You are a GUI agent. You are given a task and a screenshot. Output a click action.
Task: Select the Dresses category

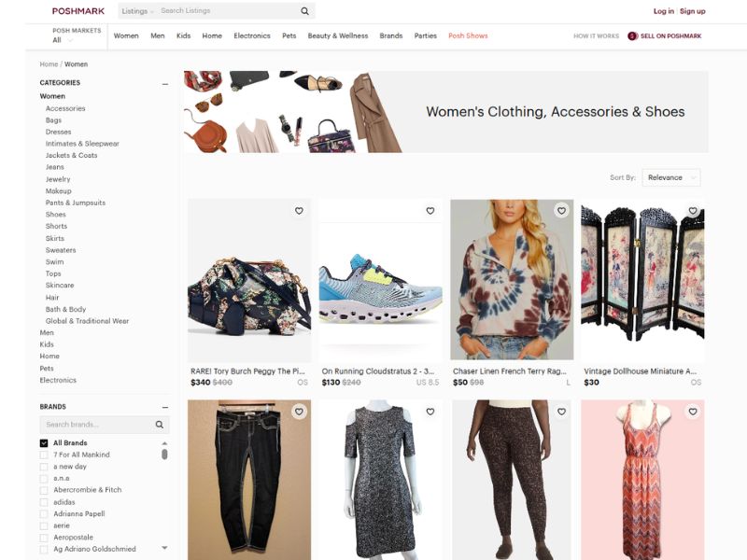58,132
